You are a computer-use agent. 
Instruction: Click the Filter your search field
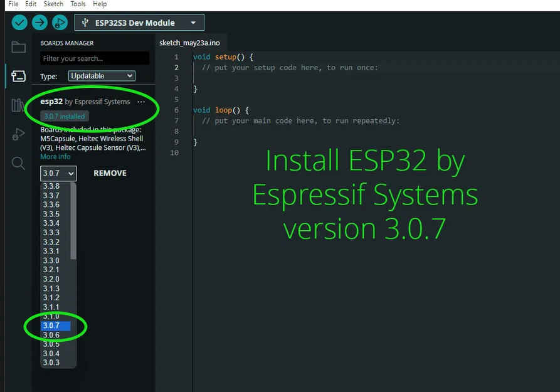point(95,58)
